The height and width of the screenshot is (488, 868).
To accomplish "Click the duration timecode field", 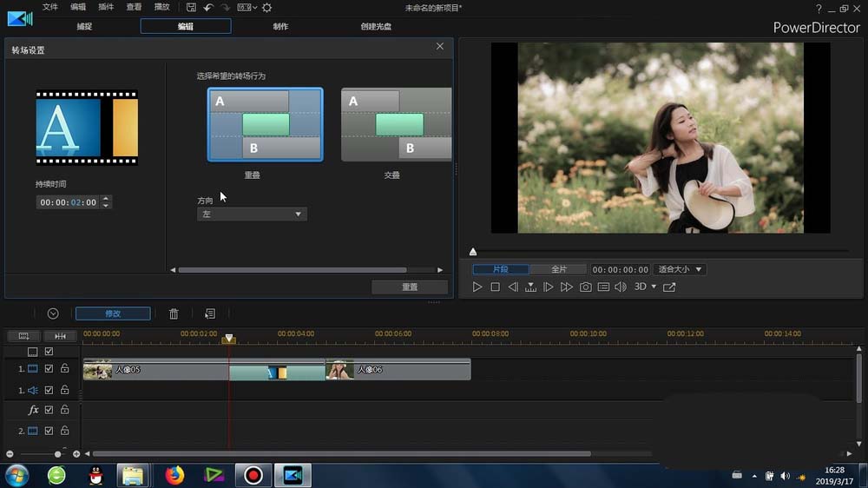I will [x=68, y=202].
